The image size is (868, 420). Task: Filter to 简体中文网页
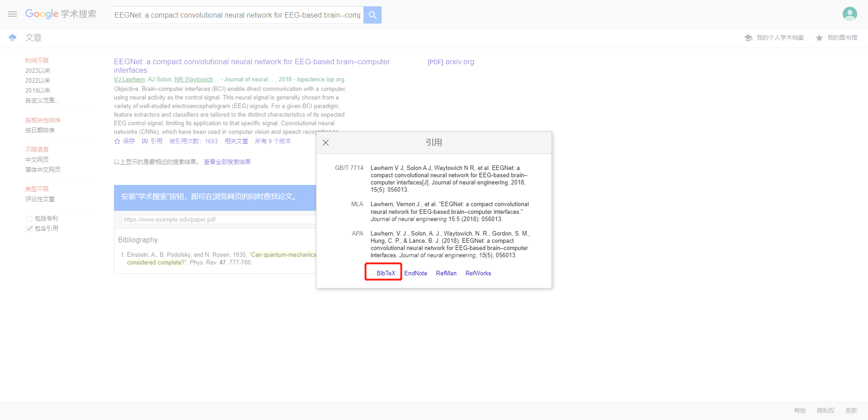[43, 170]
